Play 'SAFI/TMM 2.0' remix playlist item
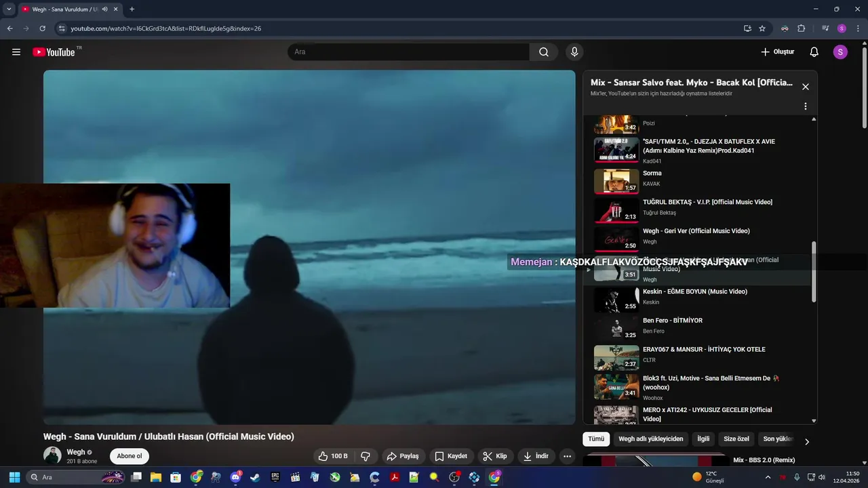This screenshot has width=868, height=488. tap(698, 150)
